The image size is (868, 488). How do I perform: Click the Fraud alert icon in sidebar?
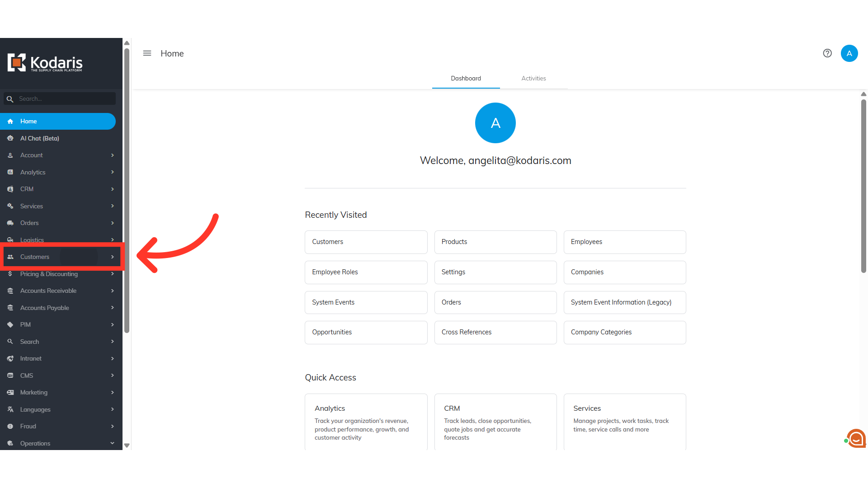(10, 426)
